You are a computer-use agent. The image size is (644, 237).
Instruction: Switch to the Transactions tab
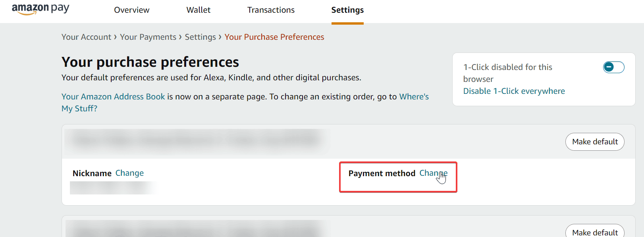(271, 10)
